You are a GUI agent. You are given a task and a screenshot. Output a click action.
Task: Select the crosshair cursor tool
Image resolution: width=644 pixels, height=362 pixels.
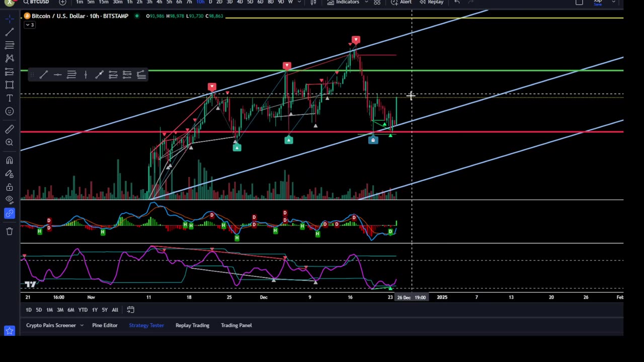point(10,19)
